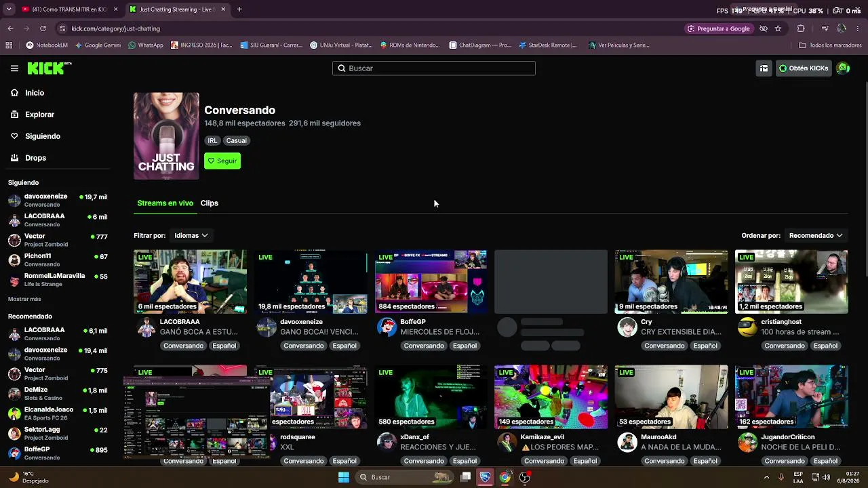Viewport: 868px width, 488px height.
Task: Open Drops in the sidebar
Action: coord(35,158)
